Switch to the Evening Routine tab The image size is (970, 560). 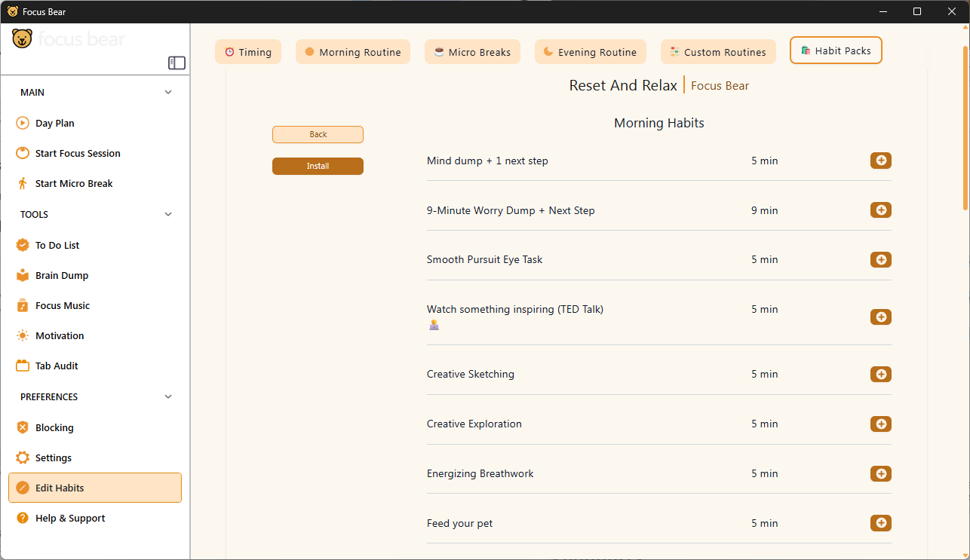point(591,52)
